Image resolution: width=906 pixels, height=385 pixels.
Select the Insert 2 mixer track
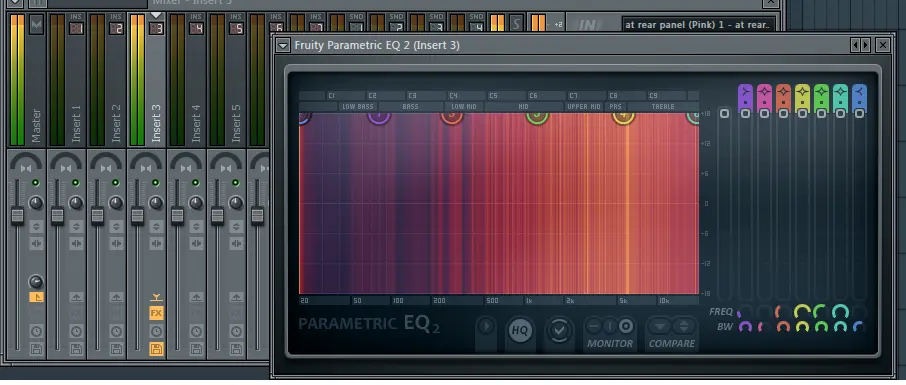click(116, 124)
